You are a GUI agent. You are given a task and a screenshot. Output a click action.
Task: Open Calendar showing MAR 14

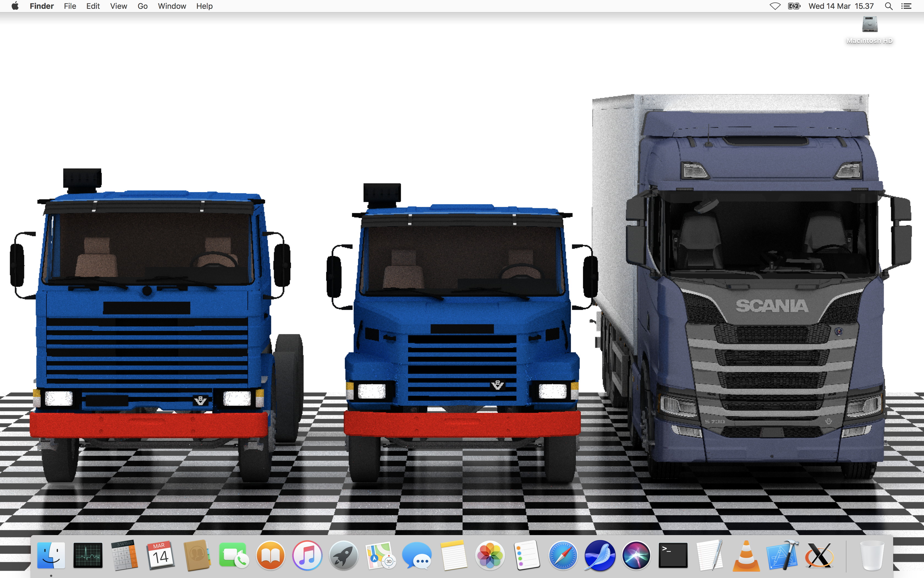click(161, 555)
